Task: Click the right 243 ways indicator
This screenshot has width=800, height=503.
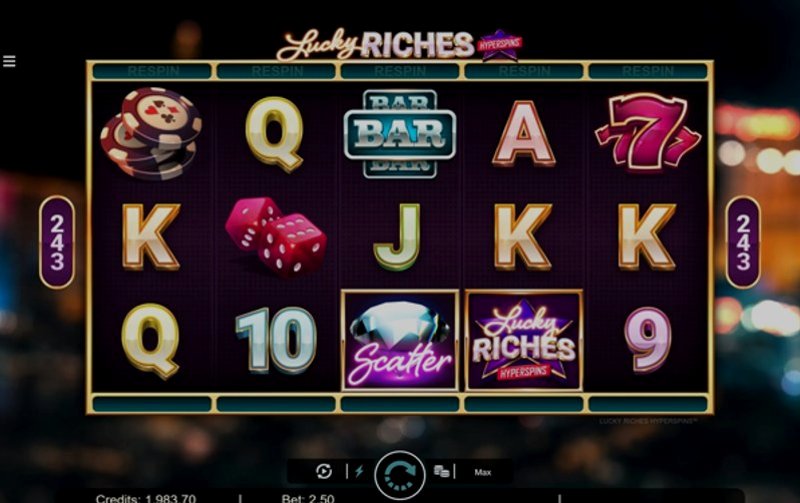Action: [x=743, y=242]
